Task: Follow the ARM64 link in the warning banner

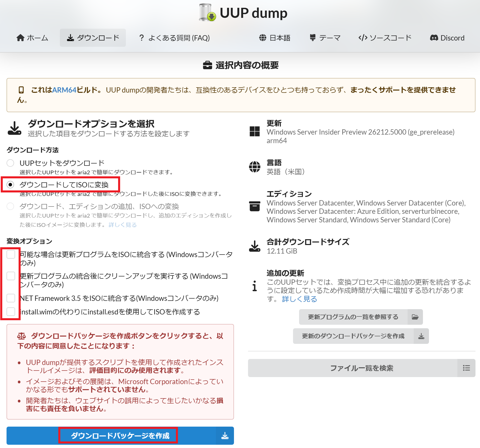Action: (x=64, y=90)
